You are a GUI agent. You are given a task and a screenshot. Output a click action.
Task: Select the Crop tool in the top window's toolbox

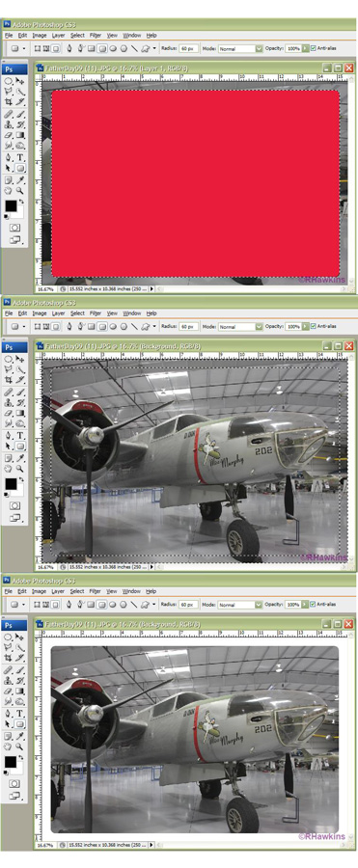pos(9,102)
